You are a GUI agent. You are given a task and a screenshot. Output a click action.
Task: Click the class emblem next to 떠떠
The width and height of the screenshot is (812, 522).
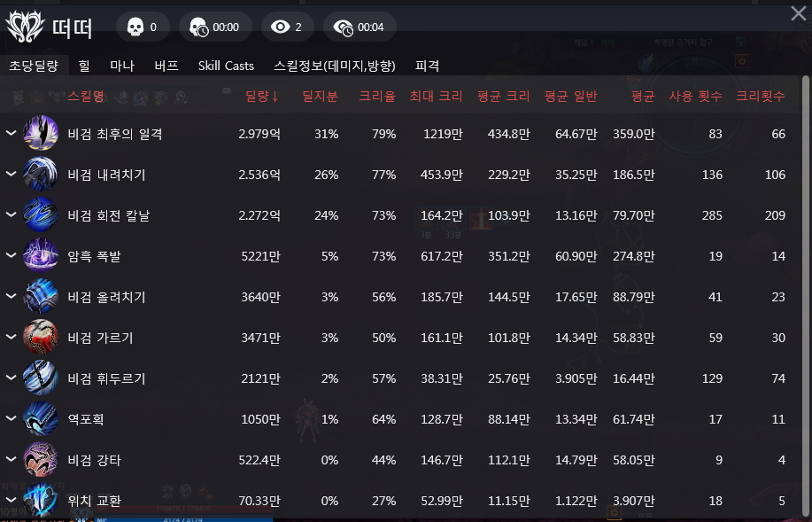tap(25, 27)
